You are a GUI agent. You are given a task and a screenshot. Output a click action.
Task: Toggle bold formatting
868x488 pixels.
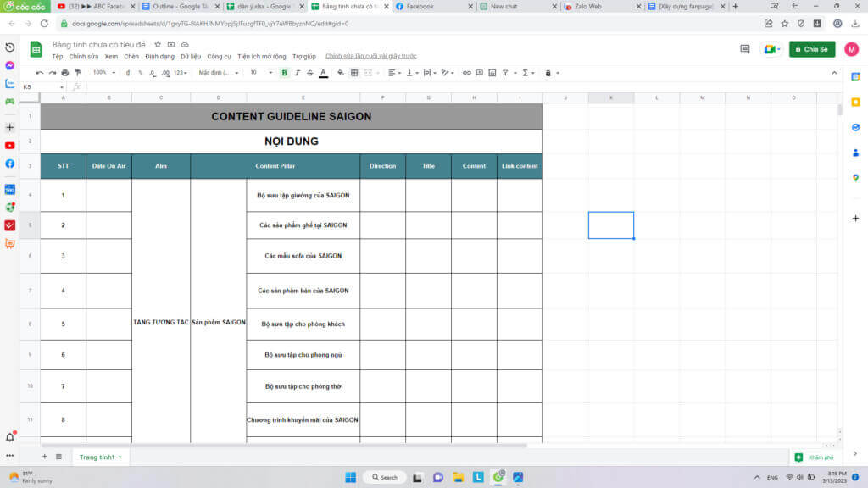tap(285, 73)
